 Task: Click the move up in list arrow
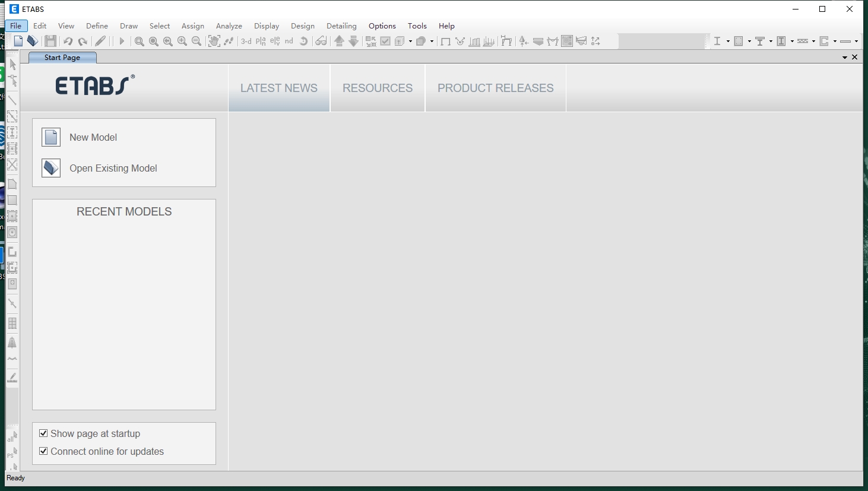[x=339, y=41]
